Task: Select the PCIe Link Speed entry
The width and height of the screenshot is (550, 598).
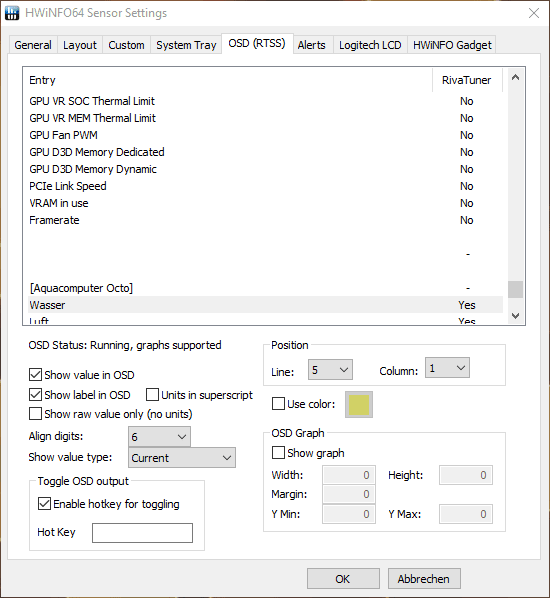Action: [x=265, y=186]
